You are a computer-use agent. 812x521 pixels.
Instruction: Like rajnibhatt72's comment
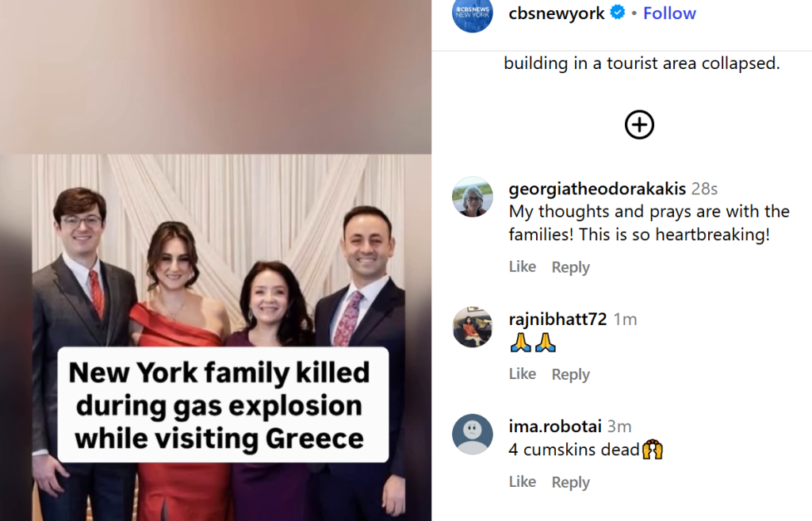[x=522, y=374]
